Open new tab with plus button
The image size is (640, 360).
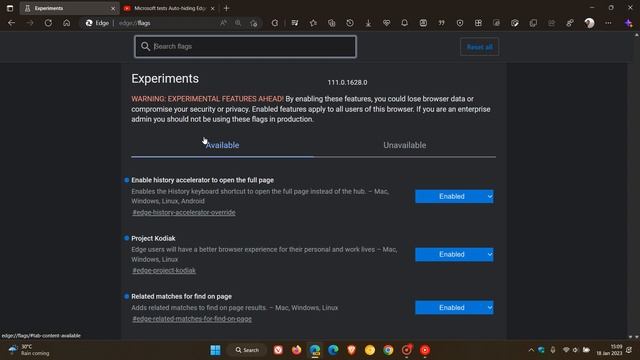click(227, 8)
